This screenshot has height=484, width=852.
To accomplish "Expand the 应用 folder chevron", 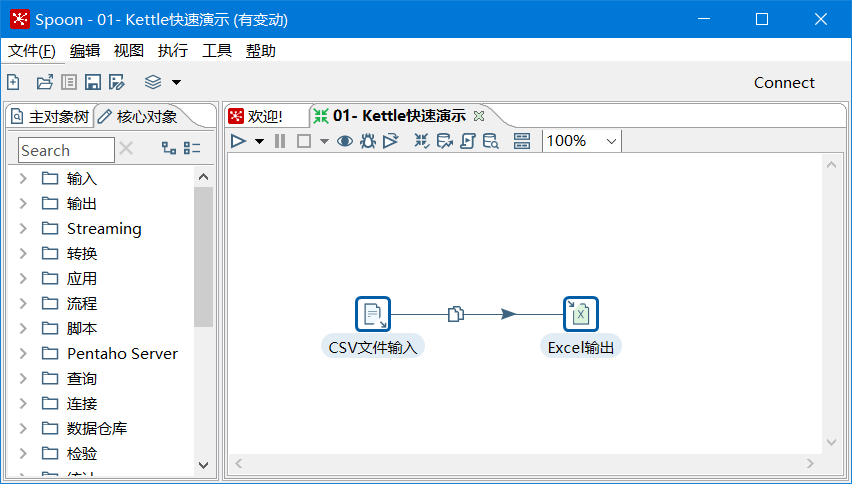I will [23, 278].
